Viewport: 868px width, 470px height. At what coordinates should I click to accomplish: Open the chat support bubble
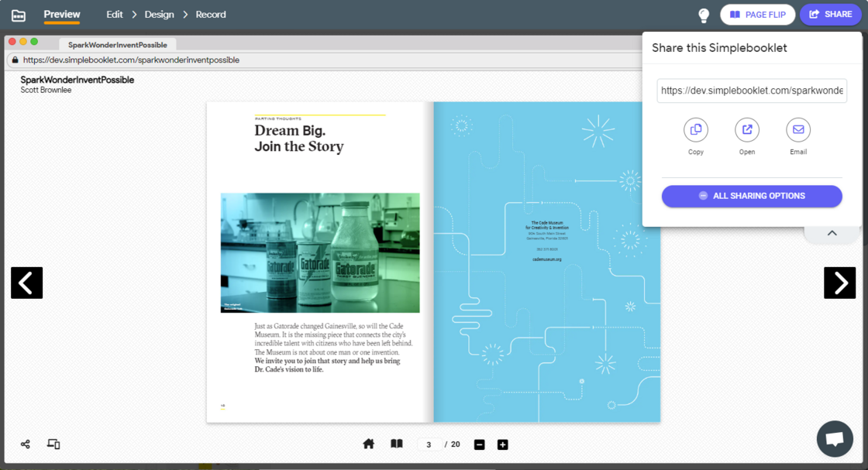834,438
